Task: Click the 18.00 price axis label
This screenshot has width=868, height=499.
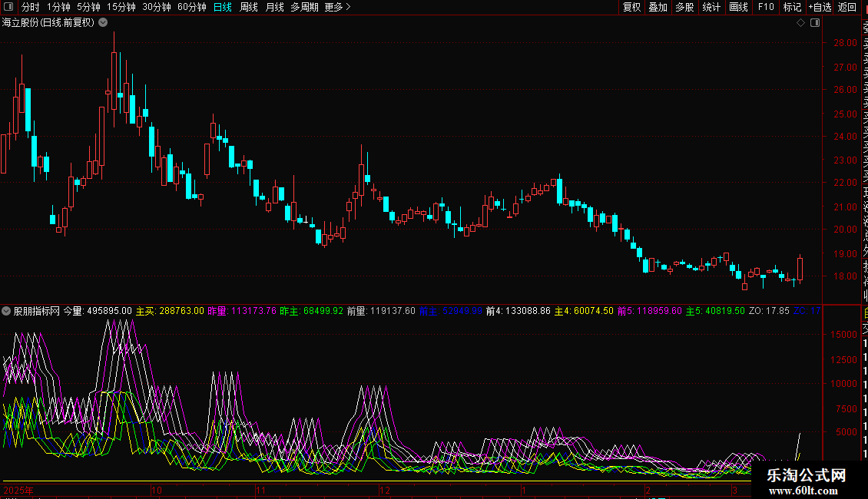Action: point(845,276)
